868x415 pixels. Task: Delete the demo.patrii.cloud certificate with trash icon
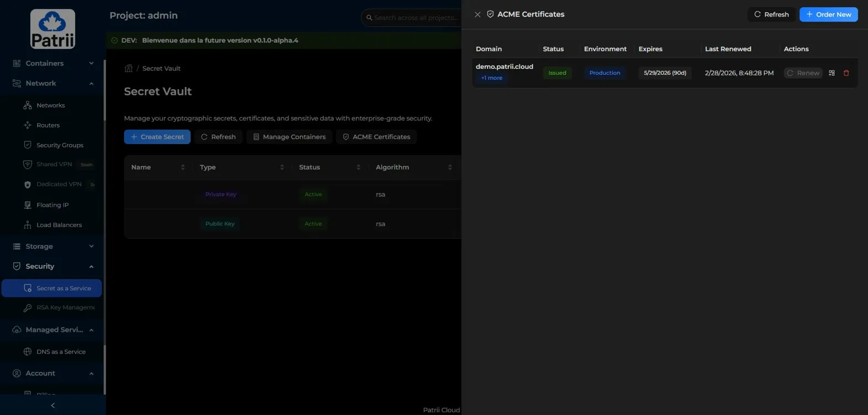846,73
